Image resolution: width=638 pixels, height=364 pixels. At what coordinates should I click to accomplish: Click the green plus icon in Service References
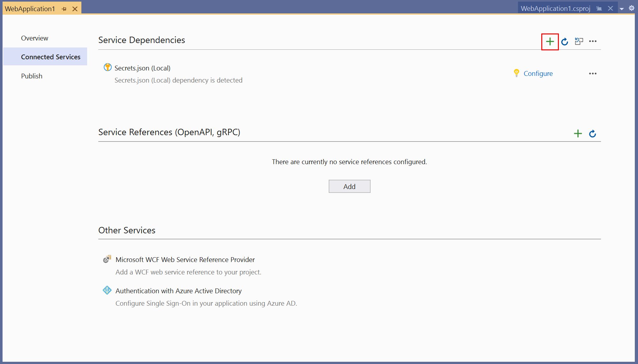tap(578, 133)
